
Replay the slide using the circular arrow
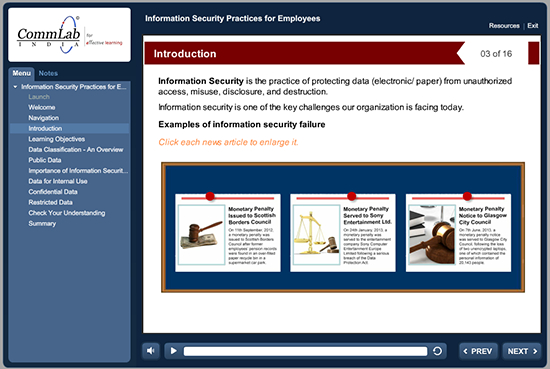pyautogui.click(x=437, y=351)
